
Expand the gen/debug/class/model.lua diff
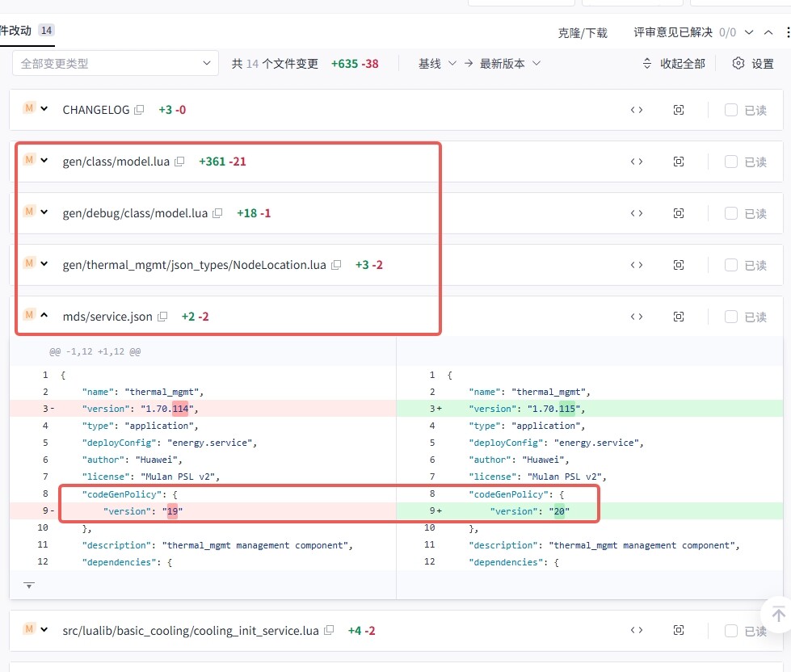click(44, 212)
